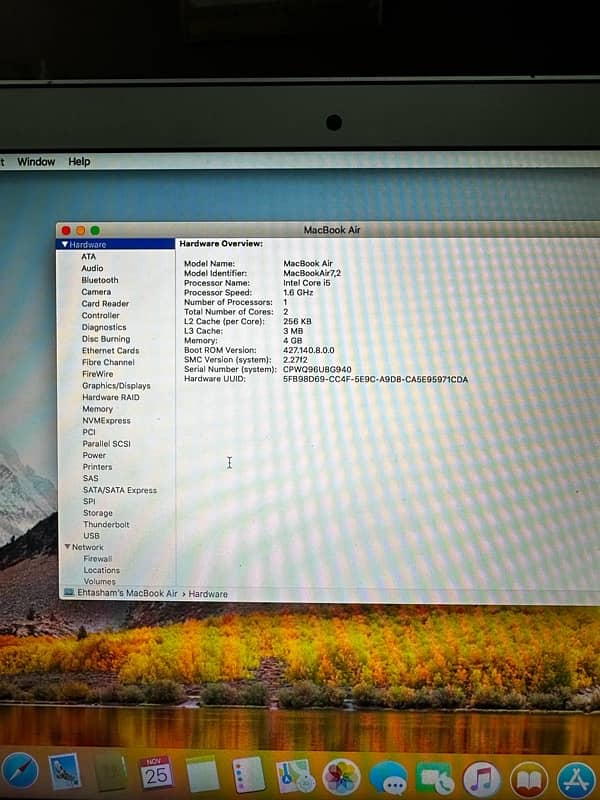
Task: Open Graphics/Displays information
Action: tap(116, 385)
